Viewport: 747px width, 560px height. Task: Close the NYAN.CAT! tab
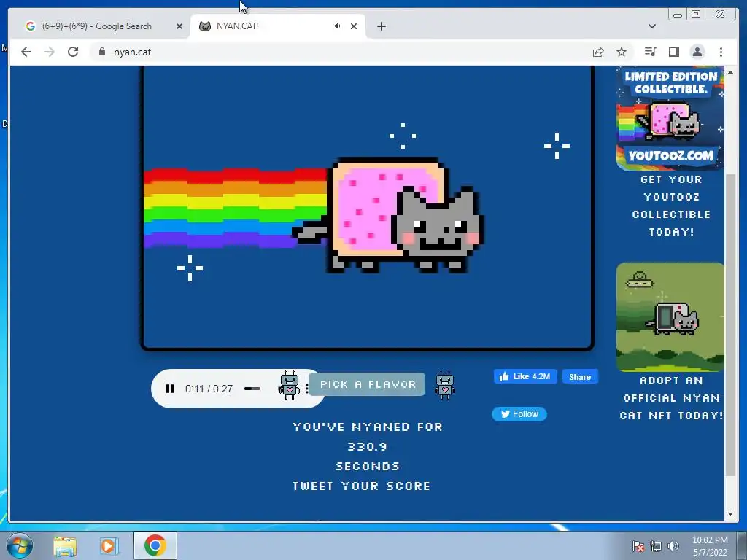point(354,26)
